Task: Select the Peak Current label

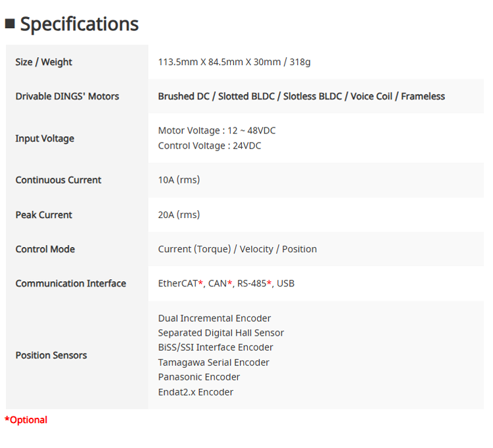Action: pos(44,215)
